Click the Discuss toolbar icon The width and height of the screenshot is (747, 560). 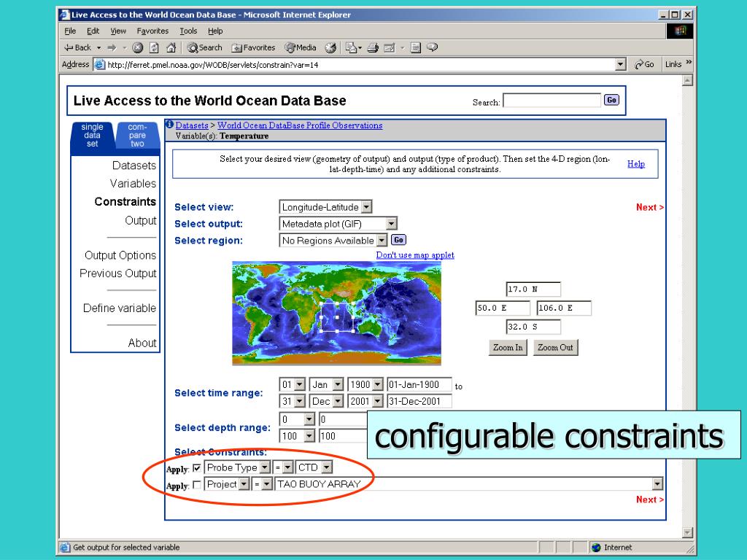(416, 47)
